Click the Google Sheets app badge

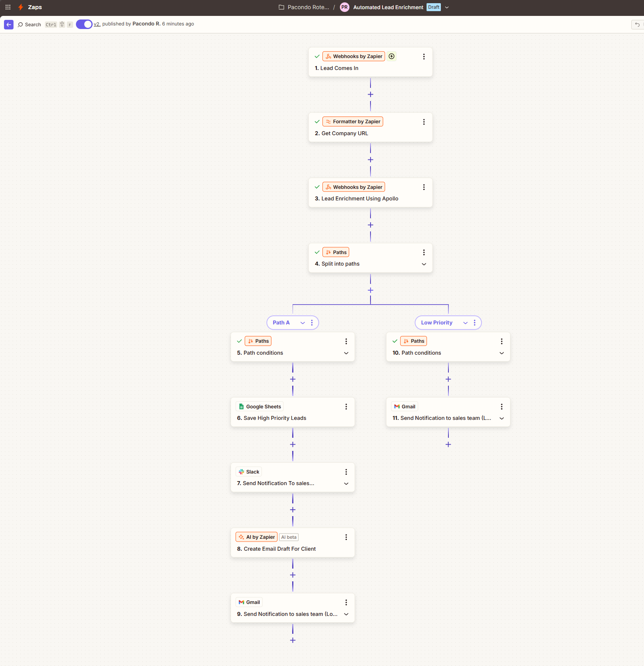coord(260,406)
